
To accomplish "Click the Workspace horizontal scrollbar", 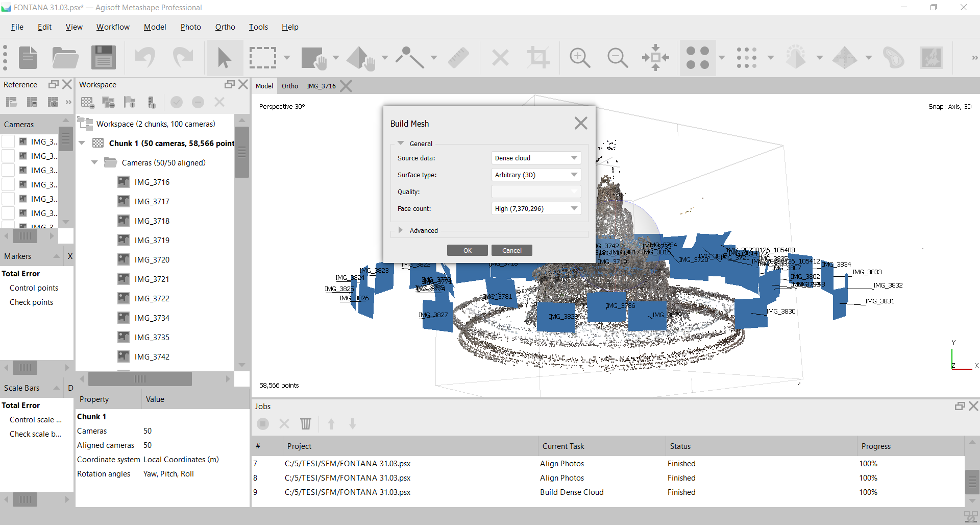I will point(140,379).
